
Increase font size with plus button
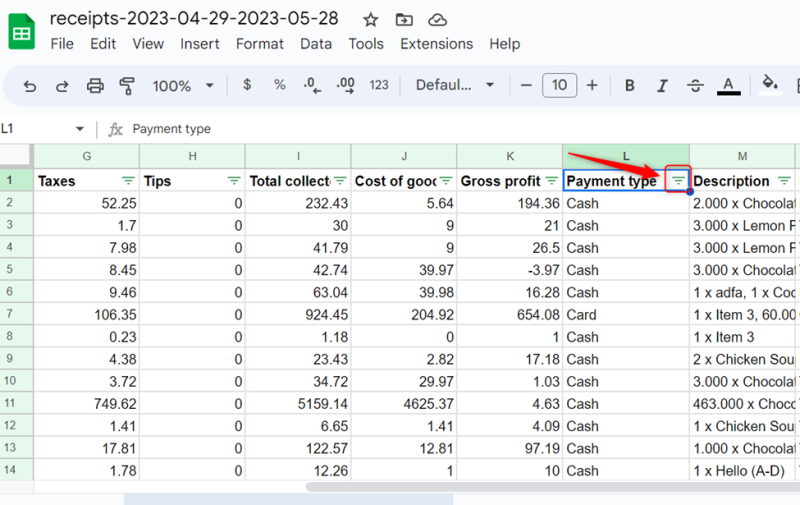tap(592, 86)
